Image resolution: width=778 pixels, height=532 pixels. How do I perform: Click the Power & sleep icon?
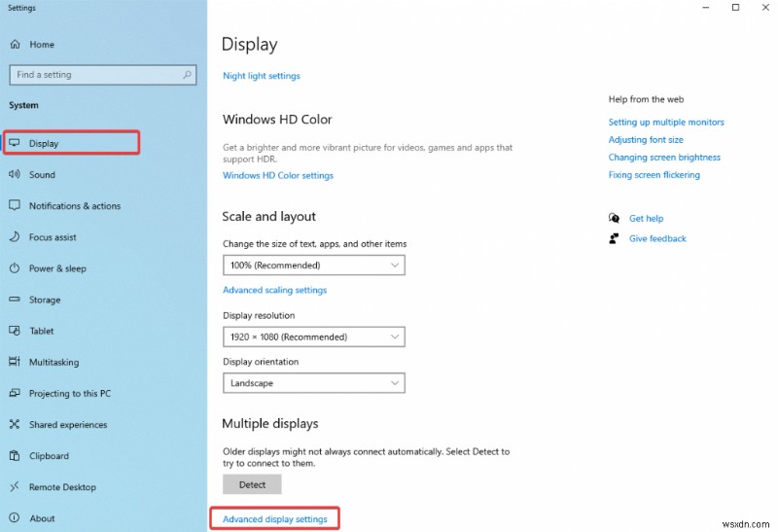pos(15,268)
